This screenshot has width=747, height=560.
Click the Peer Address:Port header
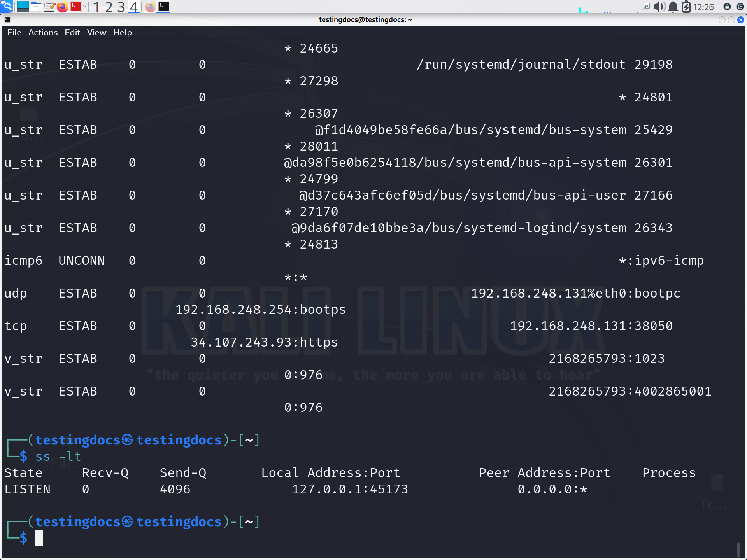(x=545, y=472)
